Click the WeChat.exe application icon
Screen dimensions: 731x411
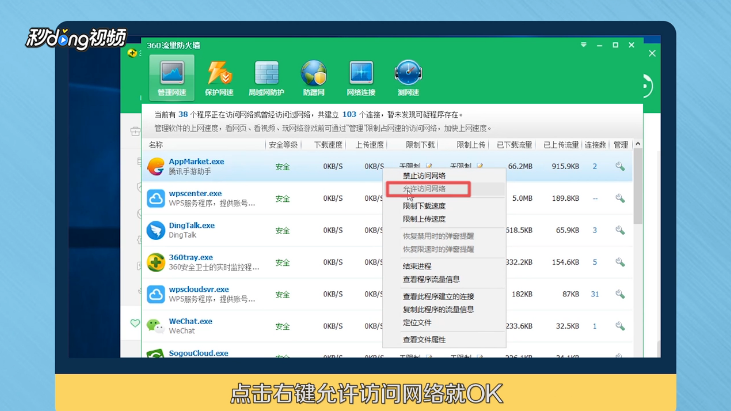[156, 326]
